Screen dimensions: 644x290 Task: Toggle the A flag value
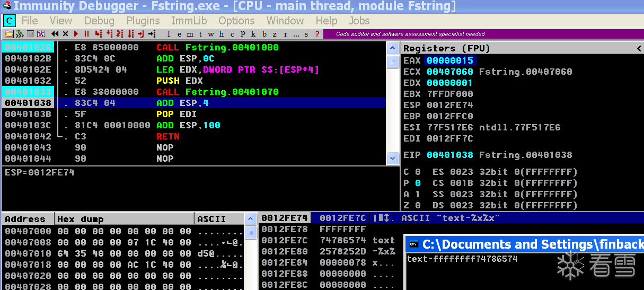click(418, 194)
